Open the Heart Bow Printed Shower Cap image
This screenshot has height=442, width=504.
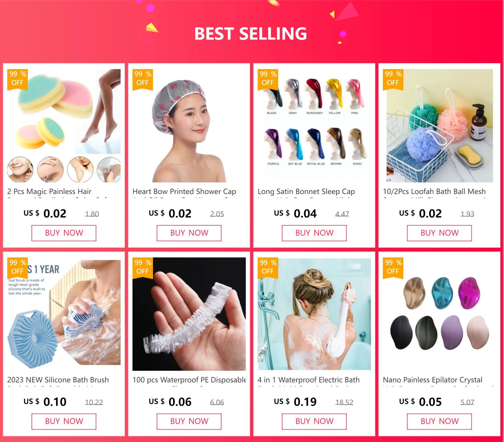[x=189, y=125]
